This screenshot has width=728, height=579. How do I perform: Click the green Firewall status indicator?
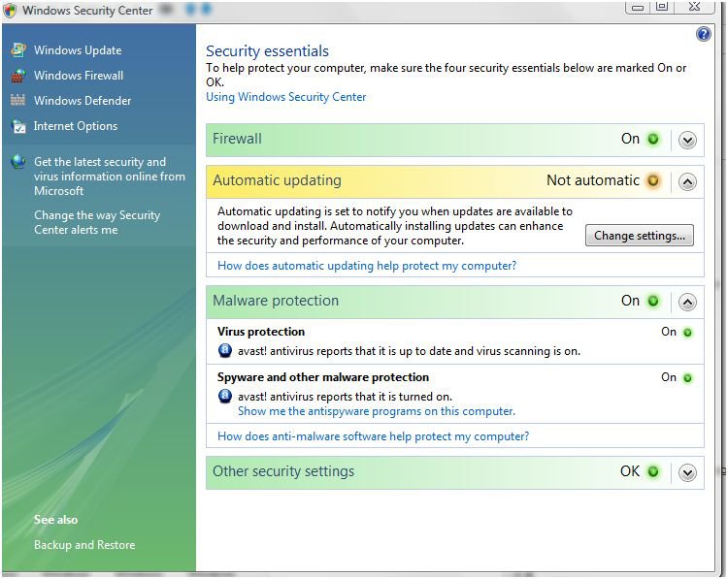pos(653,139)
